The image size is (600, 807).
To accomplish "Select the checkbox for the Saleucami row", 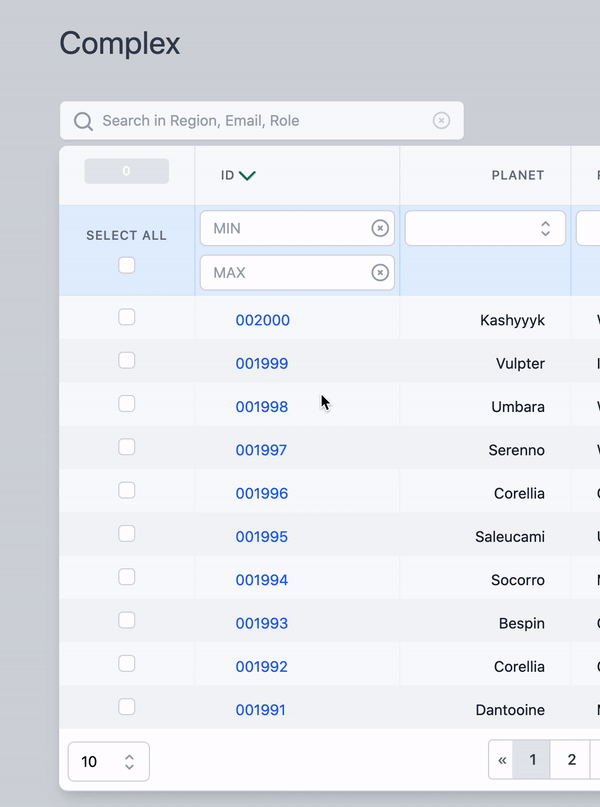I will pos(126,533).
